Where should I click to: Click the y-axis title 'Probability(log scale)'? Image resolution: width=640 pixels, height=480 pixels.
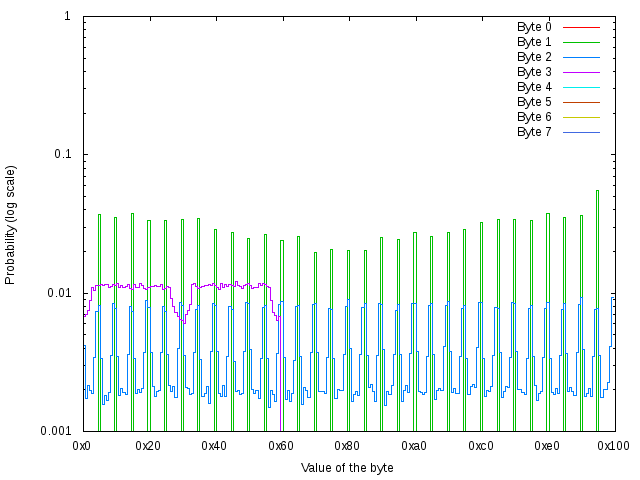(x=11, y=224)
